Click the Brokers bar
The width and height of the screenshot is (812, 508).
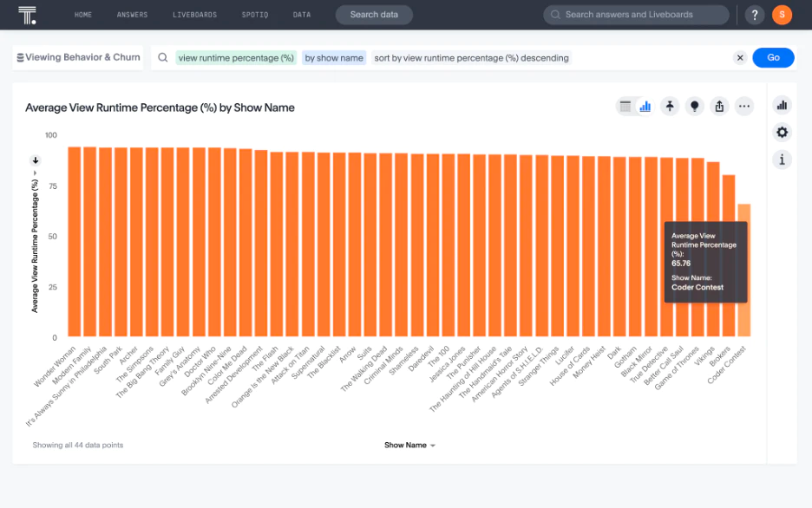729,256
